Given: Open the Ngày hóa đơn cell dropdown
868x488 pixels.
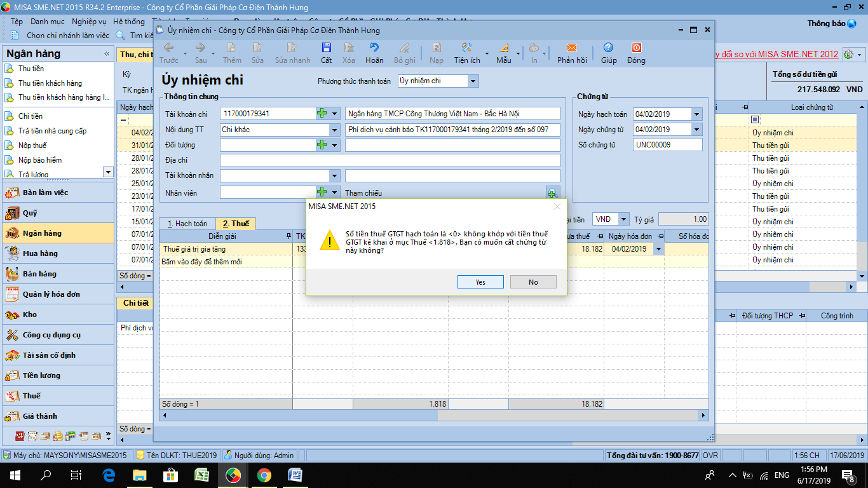Looking at the screenshot, I should coord(658,249).
